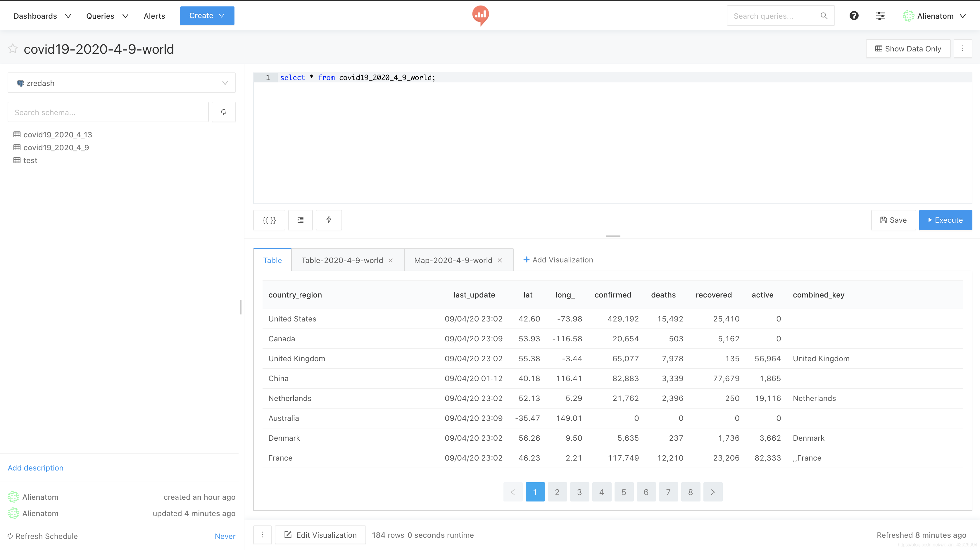The image size is (980, 550).
Task: Sort by the country_region column header
Action: point(295,295)
